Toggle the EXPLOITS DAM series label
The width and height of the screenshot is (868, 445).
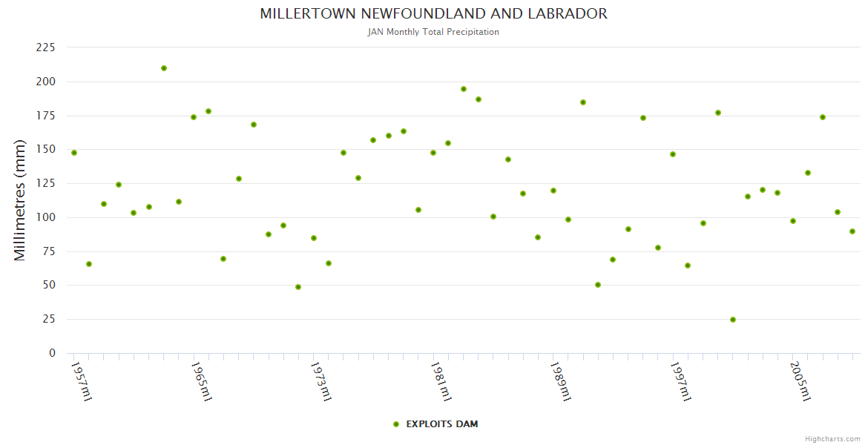point(441,424)
